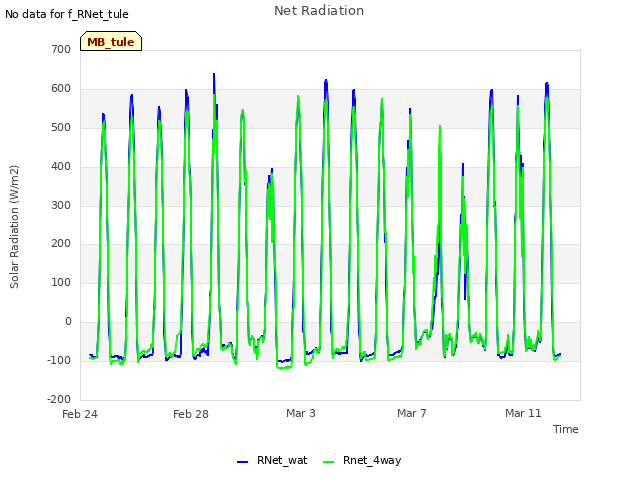The image size is (640, 480).
Task: Toggle the RNet_wat legend entry
Action: click(x=272, y=460)
